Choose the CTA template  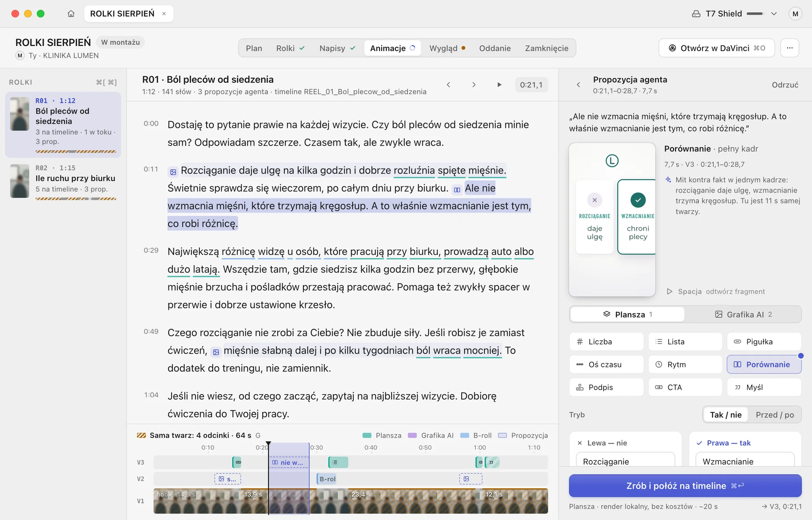coord(685,387)
